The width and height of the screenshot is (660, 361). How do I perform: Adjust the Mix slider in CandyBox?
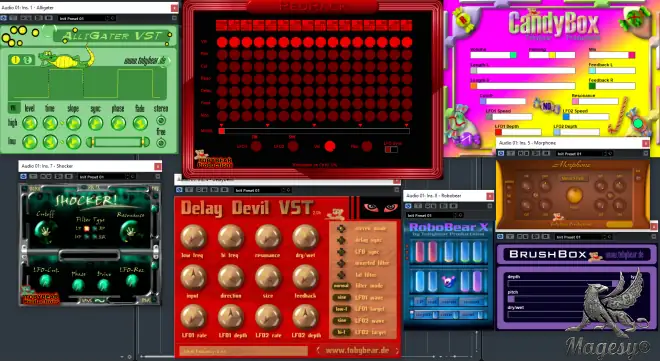tap(612, 55)
